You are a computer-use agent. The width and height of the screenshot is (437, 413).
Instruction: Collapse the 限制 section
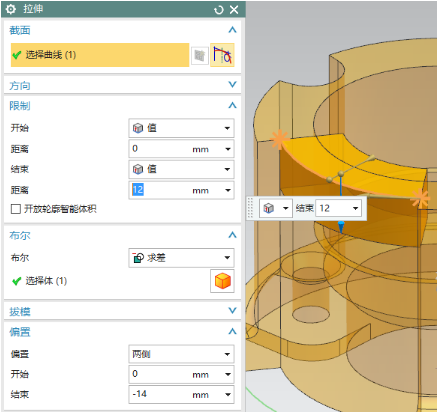click(232, 105)
